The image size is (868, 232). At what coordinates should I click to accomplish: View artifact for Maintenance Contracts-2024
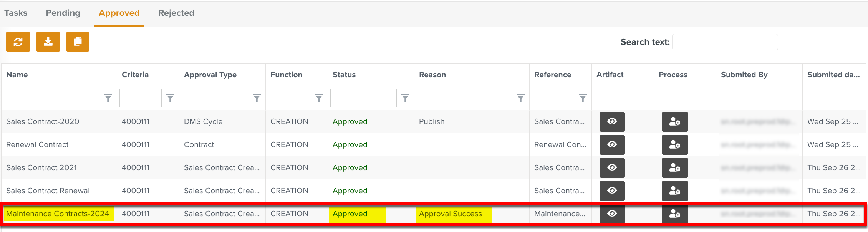(x=612, y=214)
